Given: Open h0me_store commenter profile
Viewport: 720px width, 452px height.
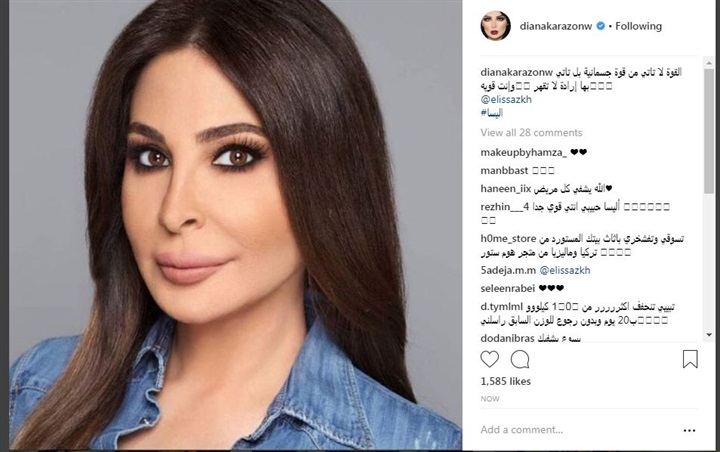Looking at the screenshot, I should pyautogui.click(x=508, y=239).
